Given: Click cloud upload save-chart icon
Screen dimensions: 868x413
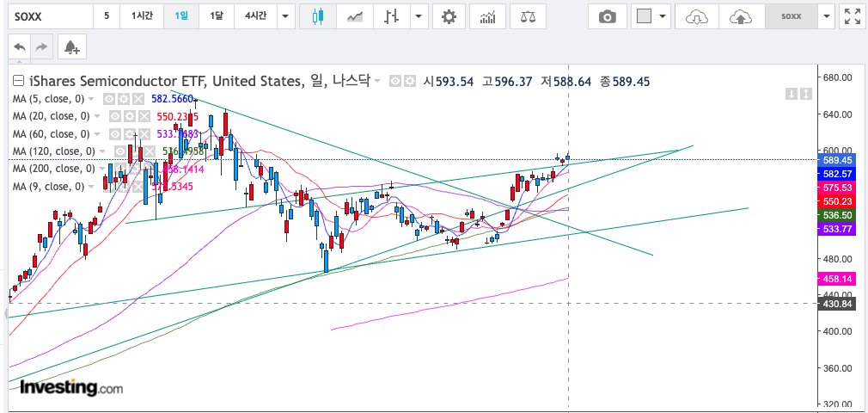Looking at the screenshot, I should (741, 16).
